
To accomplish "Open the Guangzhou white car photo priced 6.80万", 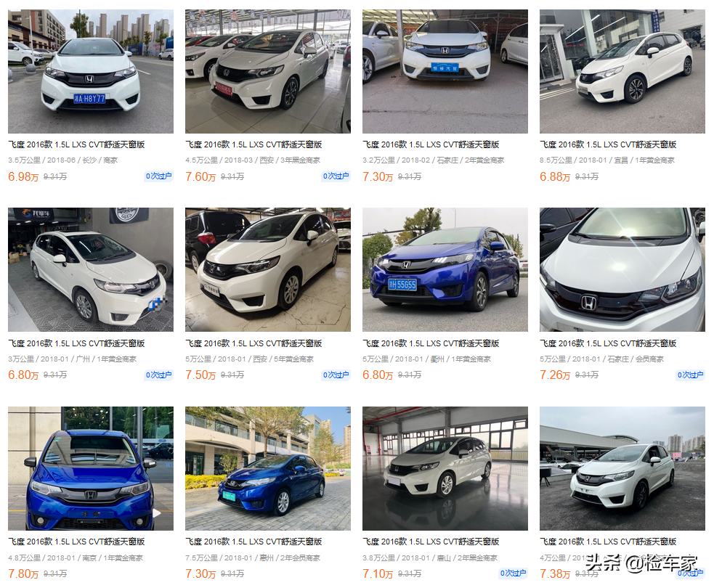I will (91, 269).
